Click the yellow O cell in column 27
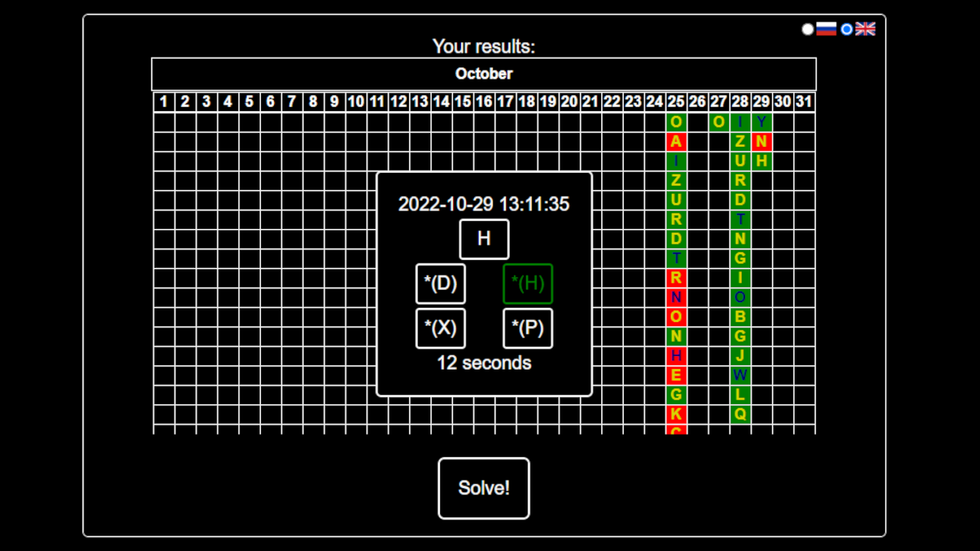Image resolution: width=980 pixels, height=551 pixels. coord(718,122)
